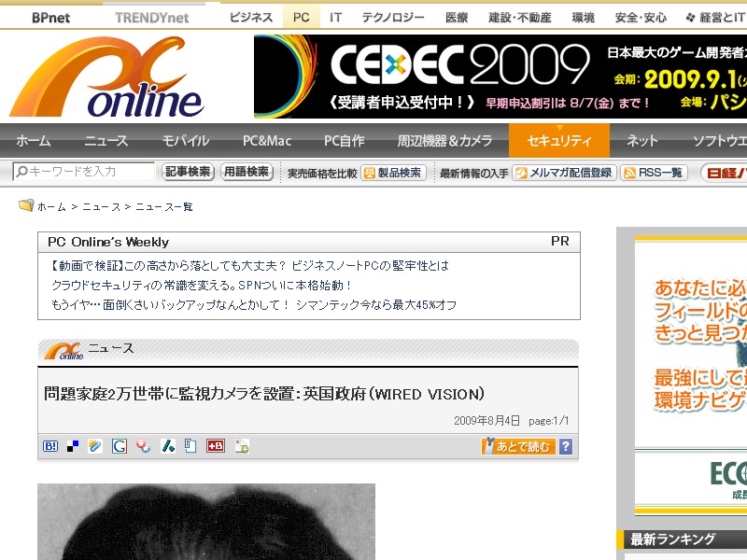Open シマンテック今なら最大45%オフ link
Screen dimensions: 747x560
(x=254, y=305)
